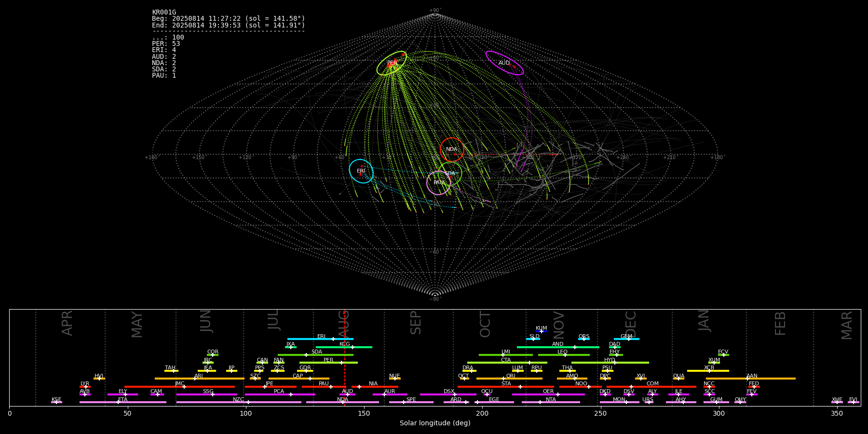Click the COM red bar in timeline
The width and height of the screenshot is (868, 434).
click(652, 387)
